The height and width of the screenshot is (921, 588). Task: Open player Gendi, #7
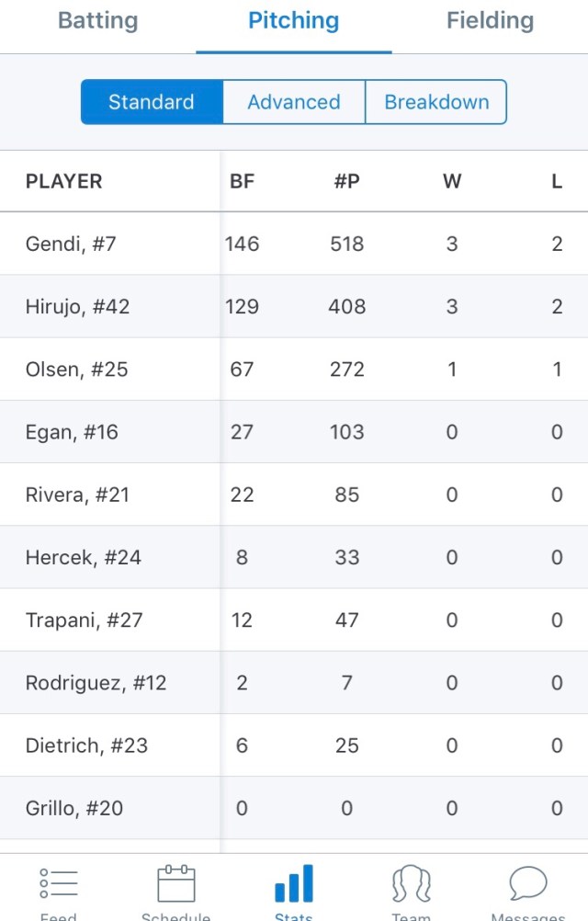(72, 244)
